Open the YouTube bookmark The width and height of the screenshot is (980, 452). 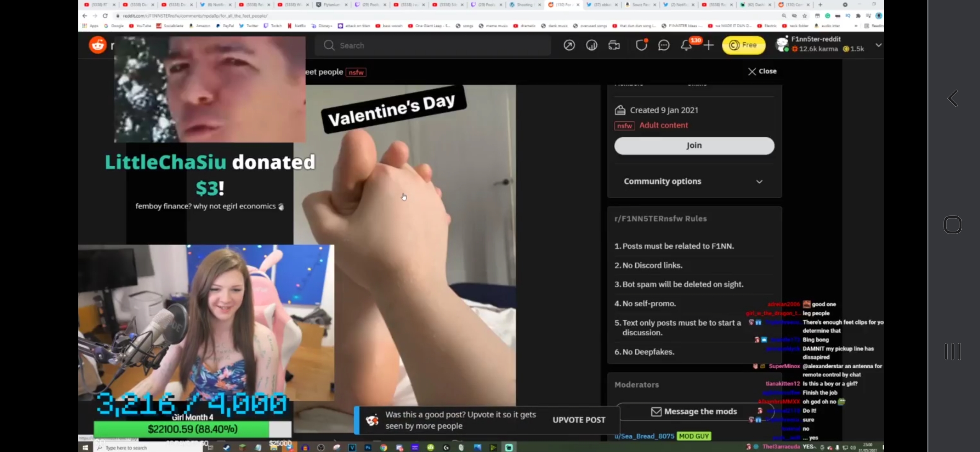[140, 26]
